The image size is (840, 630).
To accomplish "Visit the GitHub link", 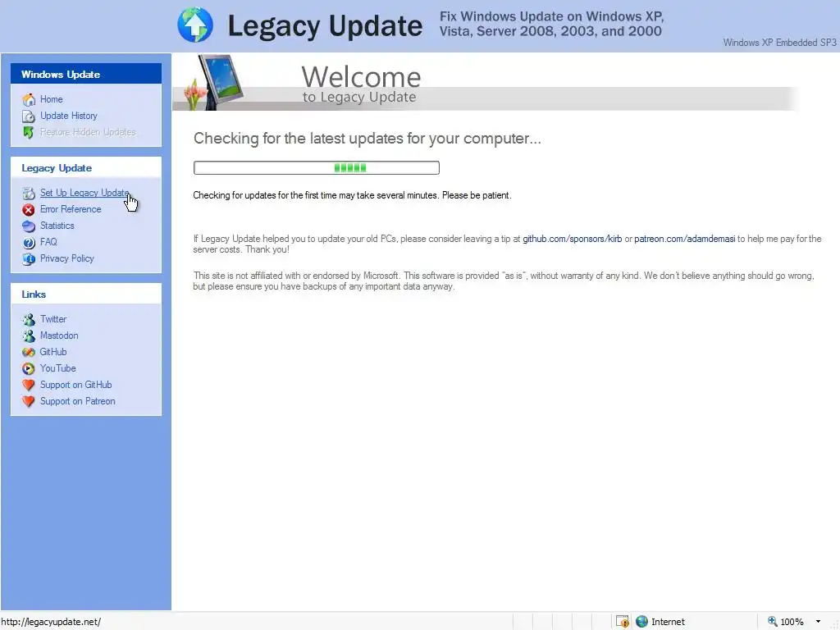I will 53,352.
